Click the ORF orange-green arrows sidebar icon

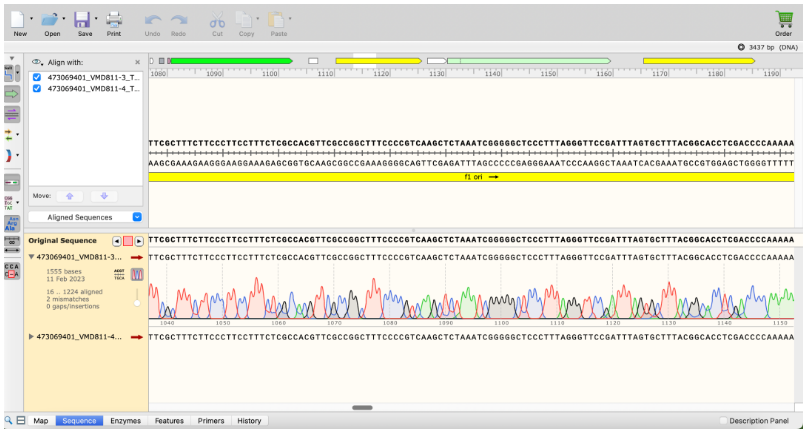point(9,135)
